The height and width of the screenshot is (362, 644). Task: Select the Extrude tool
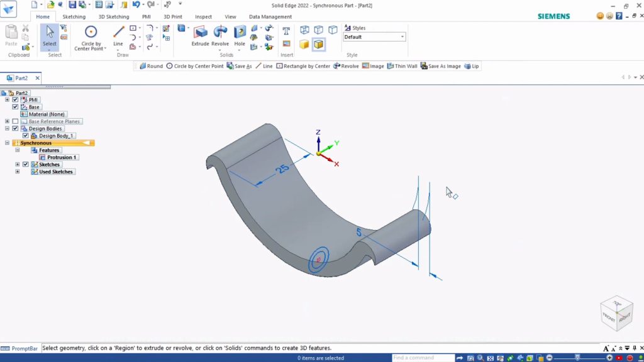click(x=201, y=36)
